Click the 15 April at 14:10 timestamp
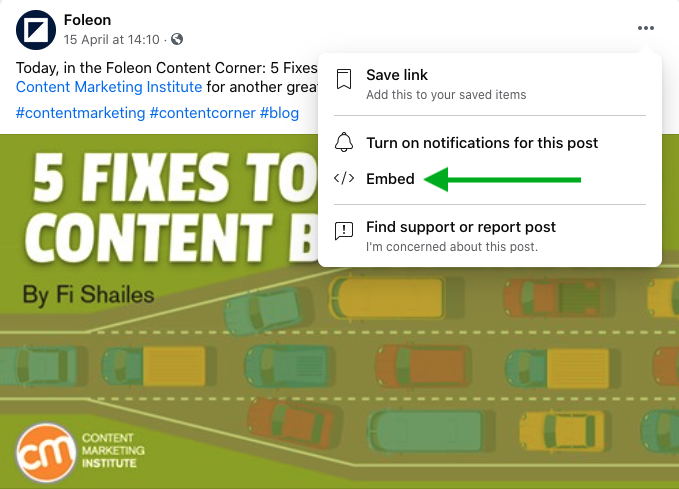Screen dimensions: 679x489 [112, 40]
